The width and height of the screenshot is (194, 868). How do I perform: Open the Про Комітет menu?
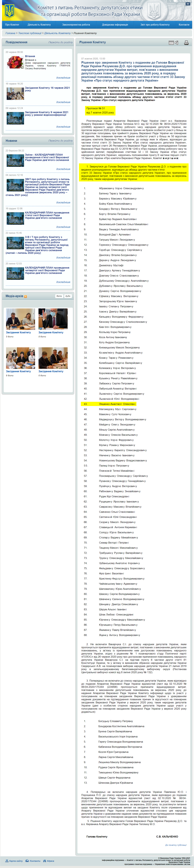(x=12, y=25)
